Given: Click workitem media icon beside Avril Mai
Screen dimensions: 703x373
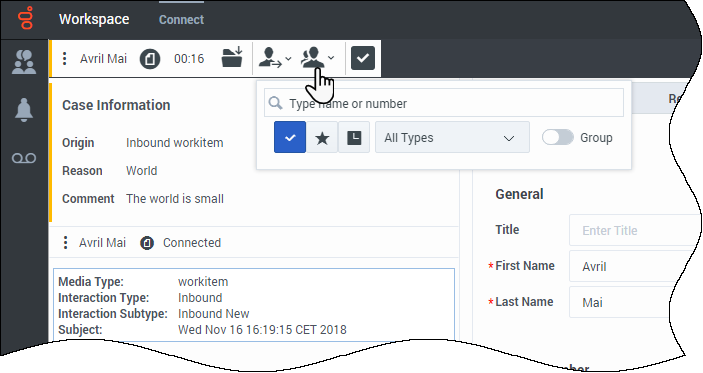Looking at the screenshot, I should (150, 59).
